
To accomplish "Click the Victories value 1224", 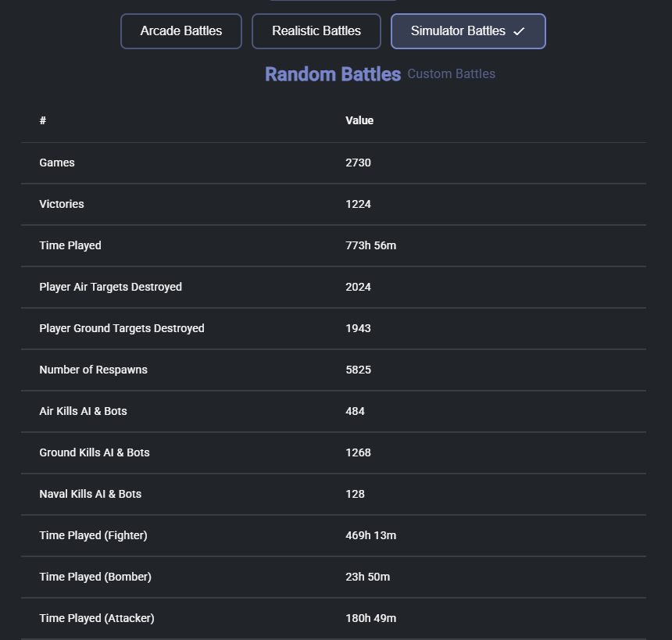I will [358, 204].
